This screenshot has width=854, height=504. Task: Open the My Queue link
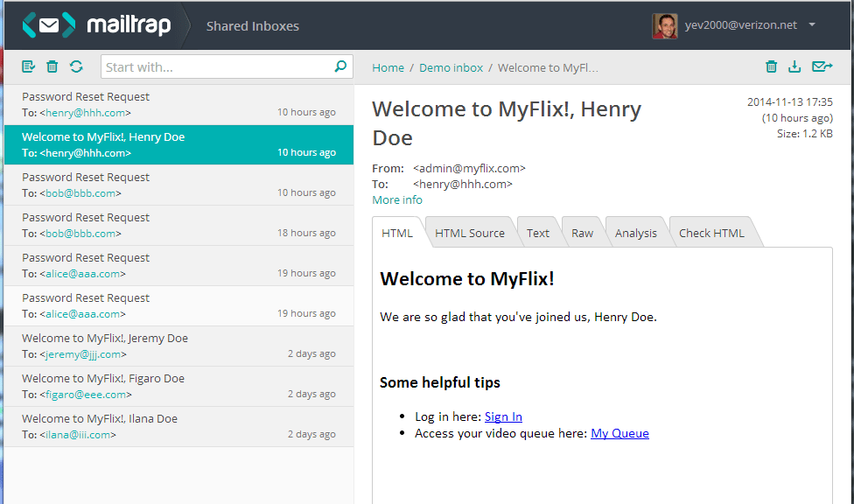[619, 433]
